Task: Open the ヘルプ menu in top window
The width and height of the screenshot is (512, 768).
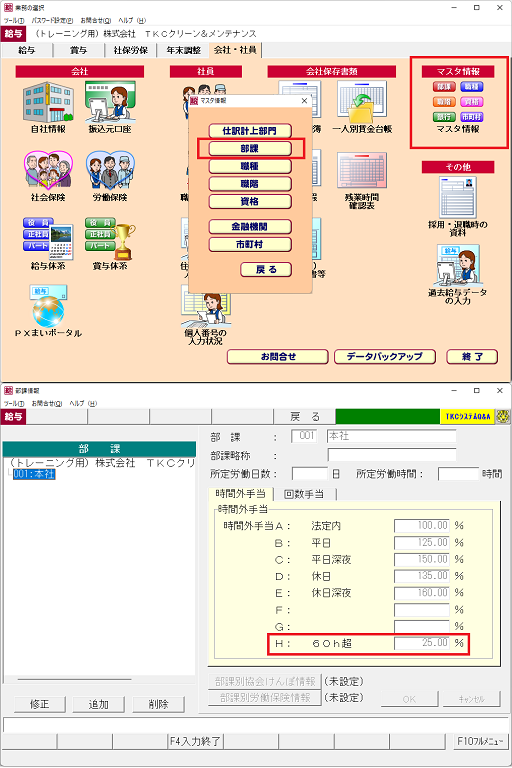Action: point(132,21)
